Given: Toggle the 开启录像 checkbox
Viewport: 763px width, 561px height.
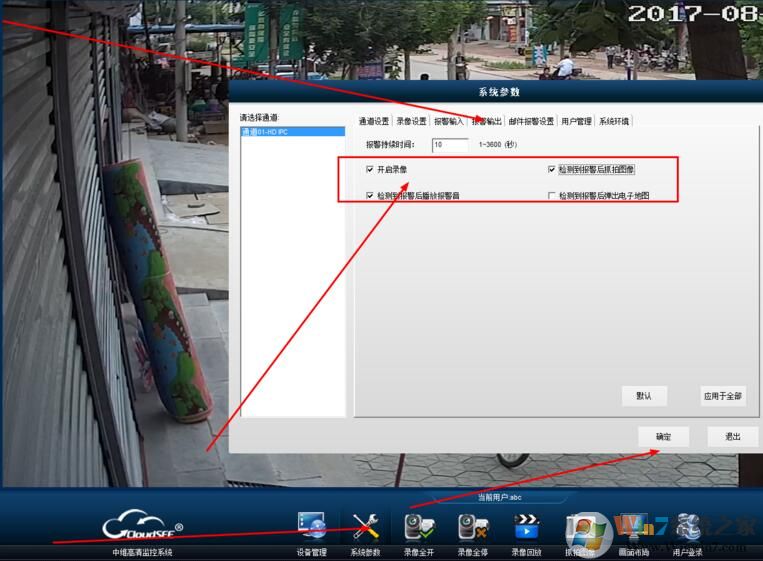Looking at the screenshot, I should (370, 169).
